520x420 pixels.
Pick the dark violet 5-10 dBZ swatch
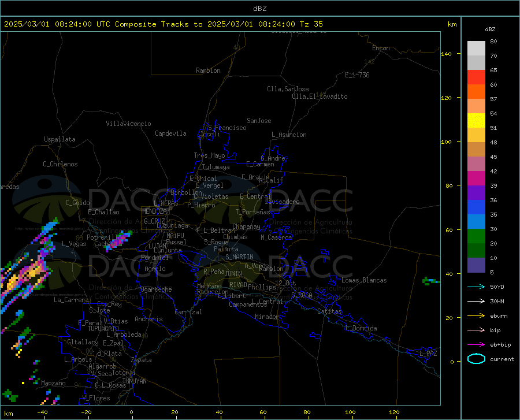476,265
